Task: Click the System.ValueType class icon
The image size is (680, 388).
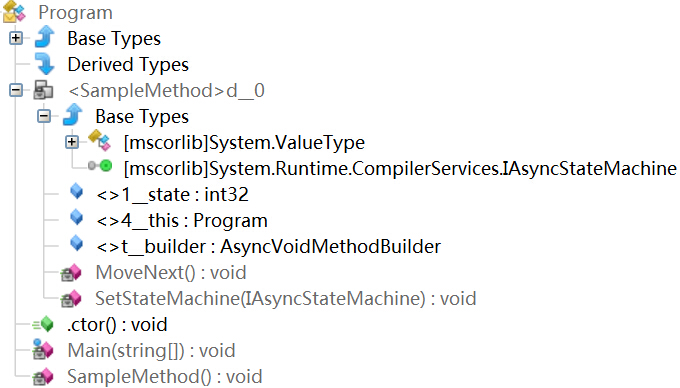Action: click(x=100, y=140)
